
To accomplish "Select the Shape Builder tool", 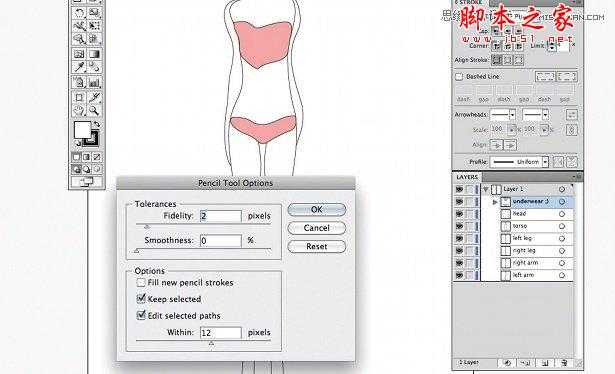I will pyautogui.click(x=79, y=39).
